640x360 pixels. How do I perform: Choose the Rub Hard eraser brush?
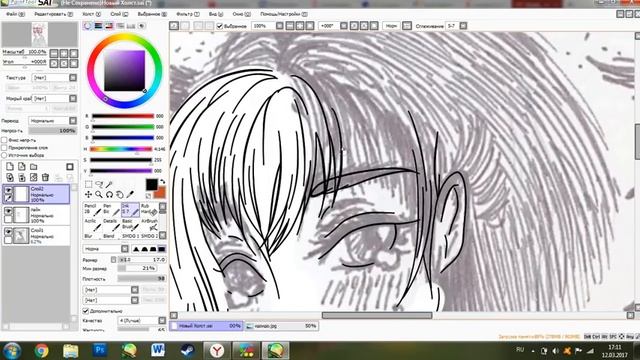click(x=149, y=209)
